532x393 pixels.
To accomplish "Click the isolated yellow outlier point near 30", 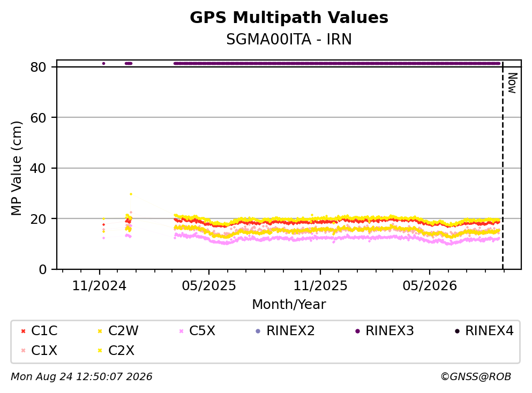I will 131,194.
